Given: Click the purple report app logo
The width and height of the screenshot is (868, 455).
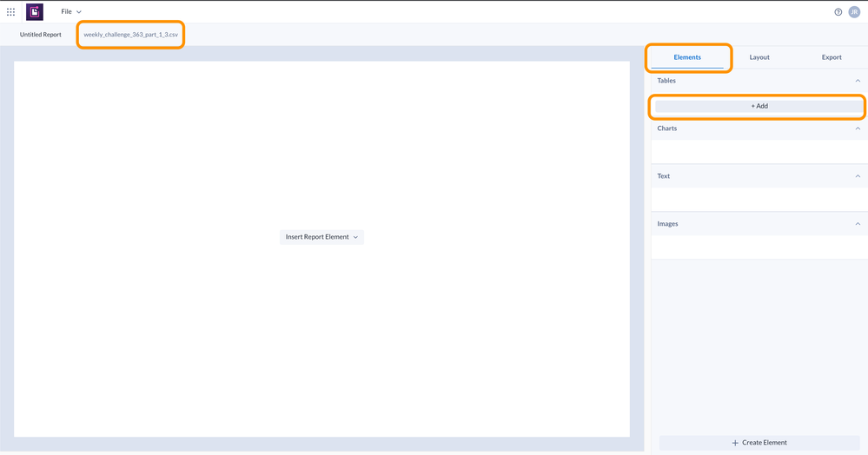Looking at the screenshot, I should coord(35,11).
